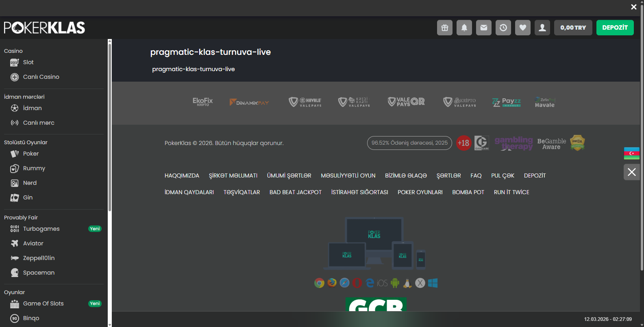Click the Zeppelin sidebar icon
The image size is (644, 327).
[x=15, y=258]
